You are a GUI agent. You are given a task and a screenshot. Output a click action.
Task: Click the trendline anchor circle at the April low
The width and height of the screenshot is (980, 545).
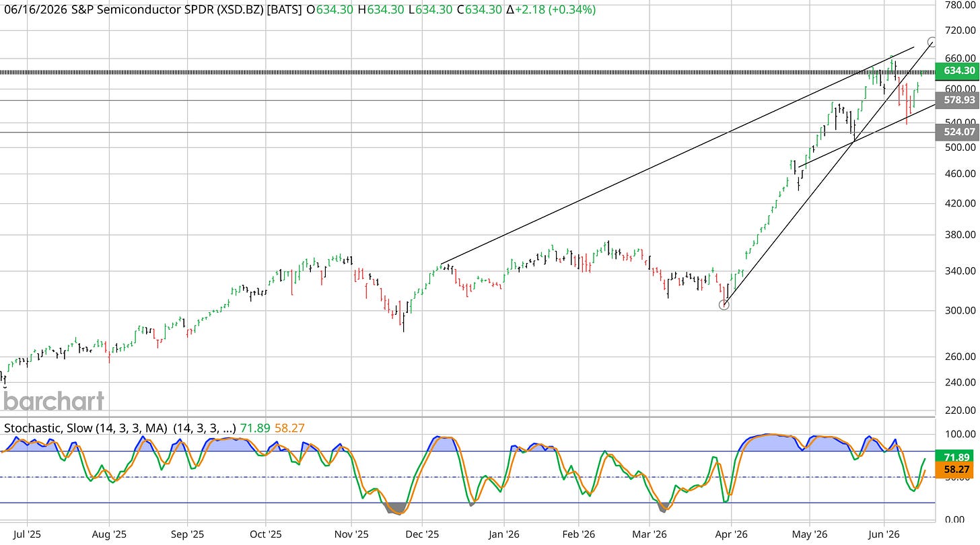tap(724, 305)
